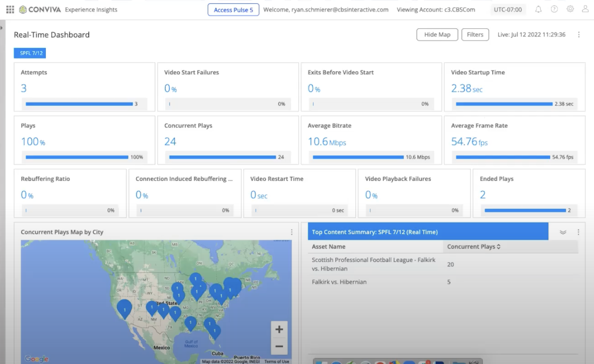Expand the left sidebar arrow
The image size is (594, 364).
[2, 28]
